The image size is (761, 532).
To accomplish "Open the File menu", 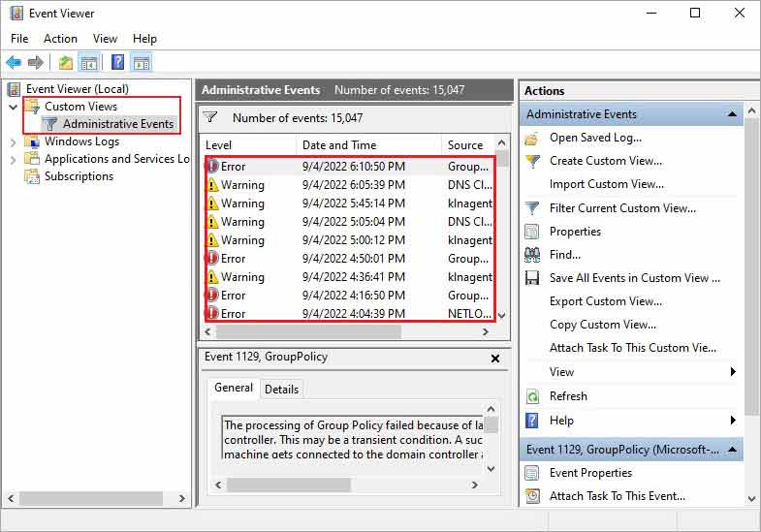I will (x=19, y=39).
